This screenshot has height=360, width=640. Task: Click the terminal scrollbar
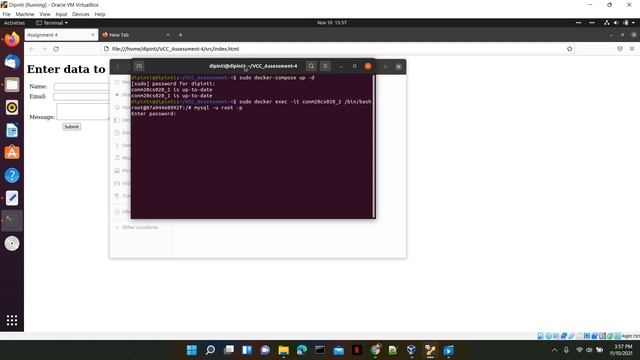point(373,146)
